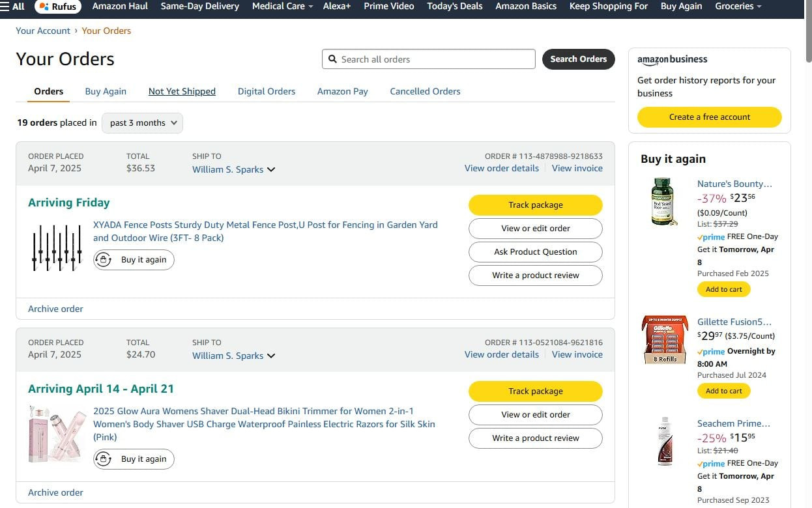Image resolution: width=812 pixels, height=508 pixels.
Task: Switch to the Buy Again tab
Action: [x=106, y=91]
